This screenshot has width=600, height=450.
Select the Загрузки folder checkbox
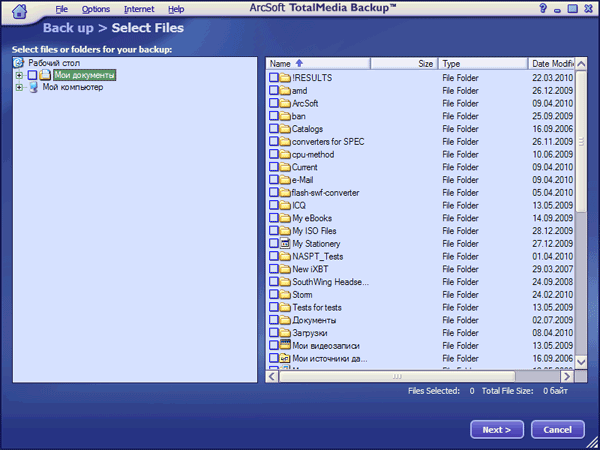(x=274, y=333)
